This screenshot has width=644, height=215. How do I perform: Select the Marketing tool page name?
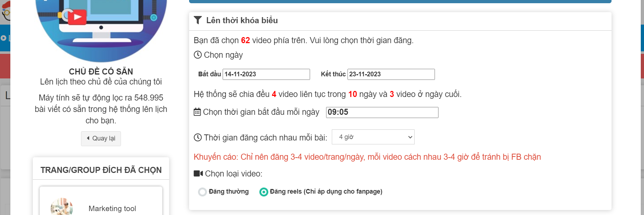112,208
